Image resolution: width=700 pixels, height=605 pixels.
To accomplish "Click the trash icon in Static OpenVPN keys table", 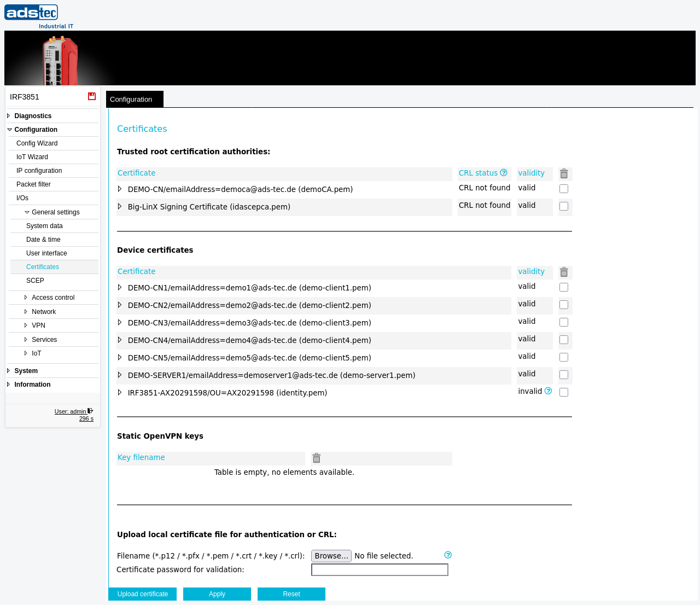I will click(x=316, y=458).
